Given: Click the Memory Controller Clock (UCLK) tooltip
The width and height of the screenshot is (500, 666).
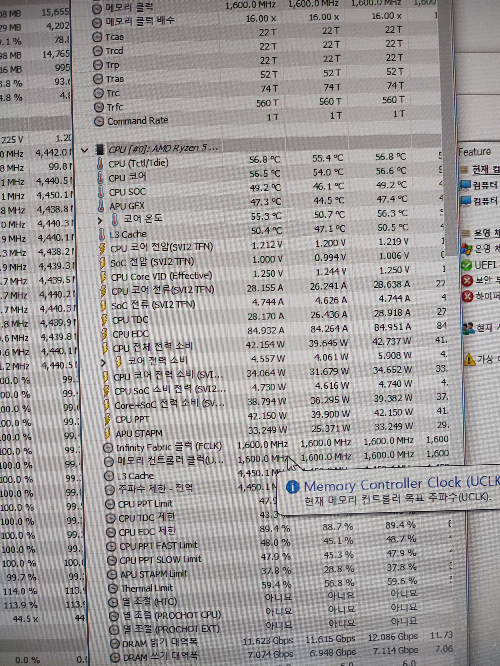Looking at the screenshot, I should coord(389,491).
